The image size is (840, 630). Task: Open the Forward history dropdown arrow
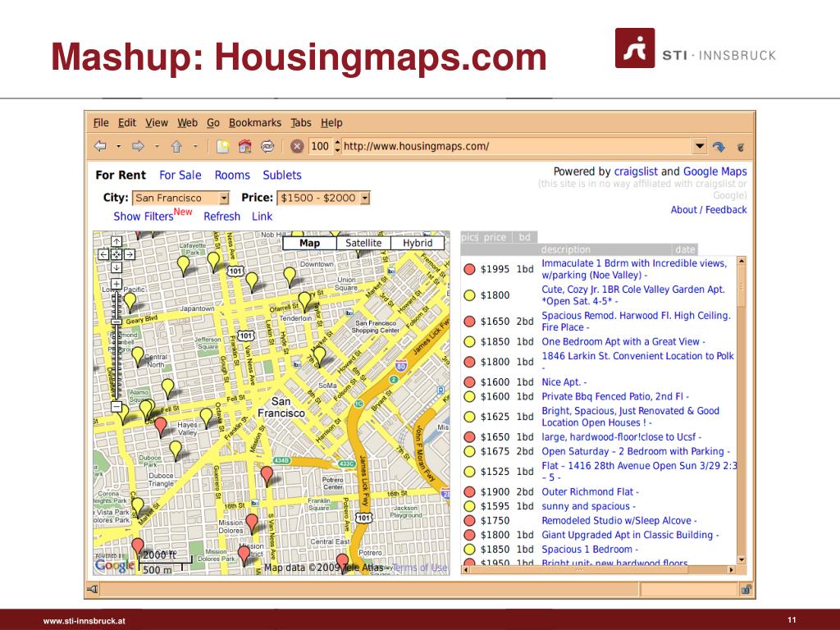[157, 146]
